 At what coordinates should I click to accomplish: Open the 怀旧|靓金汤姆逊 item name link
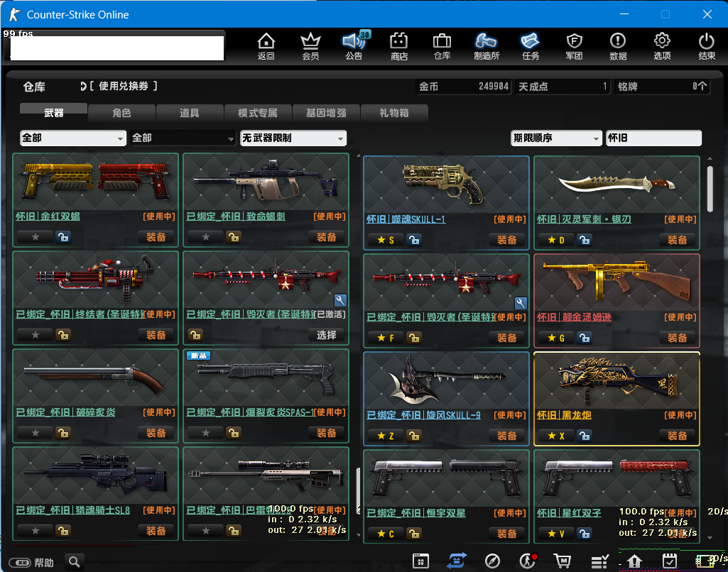(x=574, y=317)
